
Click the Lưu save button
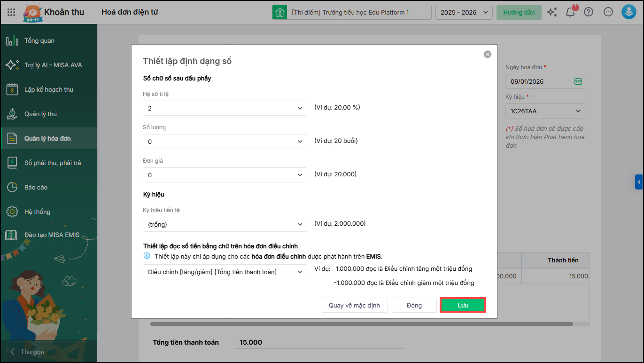pyautogui.click(x=463, y=305)
